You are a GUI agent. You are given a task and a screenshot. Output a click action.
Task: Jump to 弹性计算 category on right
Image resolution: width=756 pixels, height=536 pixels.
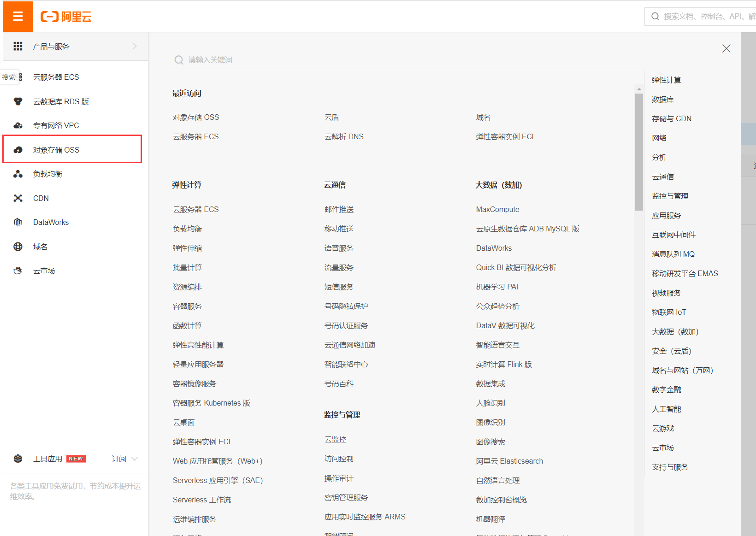point(666,80)
